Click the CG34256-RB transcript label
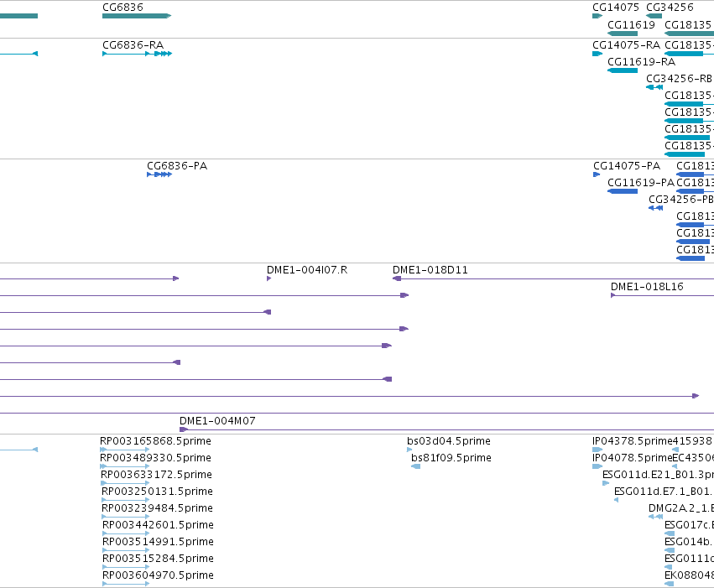714x588 pixels. [679, 79]
